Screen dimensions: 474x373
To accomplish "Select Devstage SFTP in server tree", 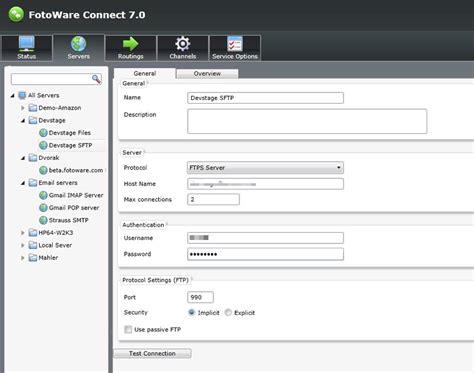I will pyautogui.click(x=70, y=145).
